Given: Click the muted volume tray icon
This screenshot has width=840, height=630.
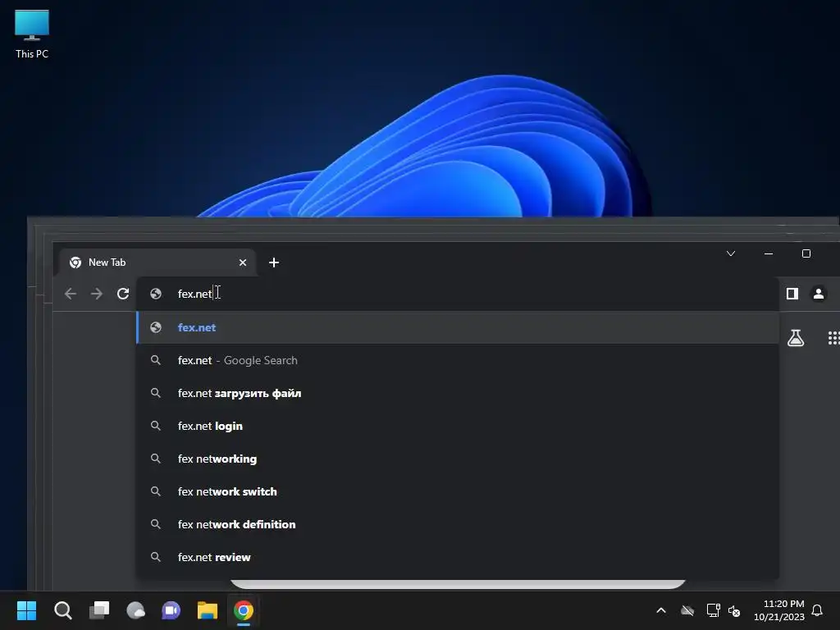Looking at the screenshot, I should click(x=734, y=610).
